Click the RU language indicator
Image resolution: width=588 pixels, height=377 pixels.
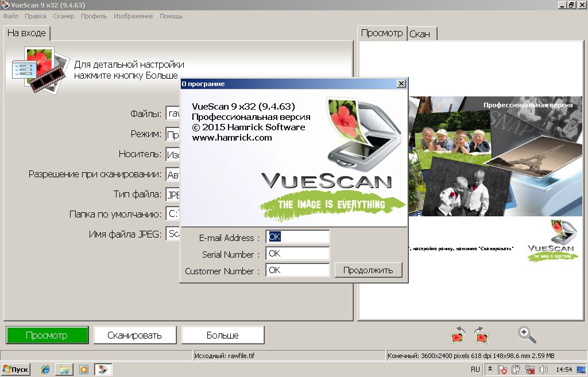[x=475, y=370]
